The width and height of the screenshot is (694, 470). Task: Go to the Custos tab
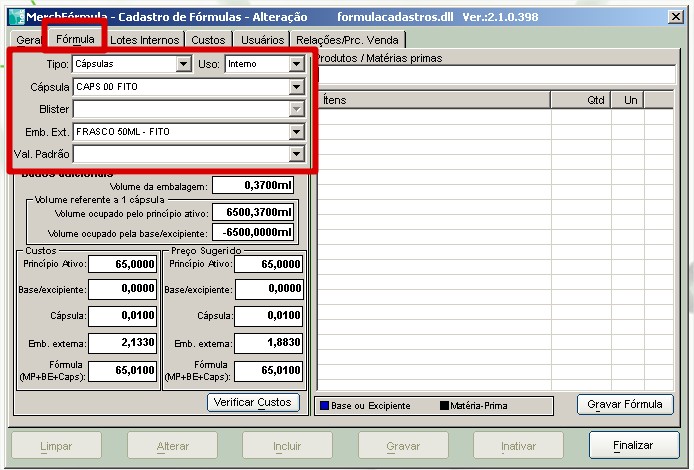coord(208,40)
